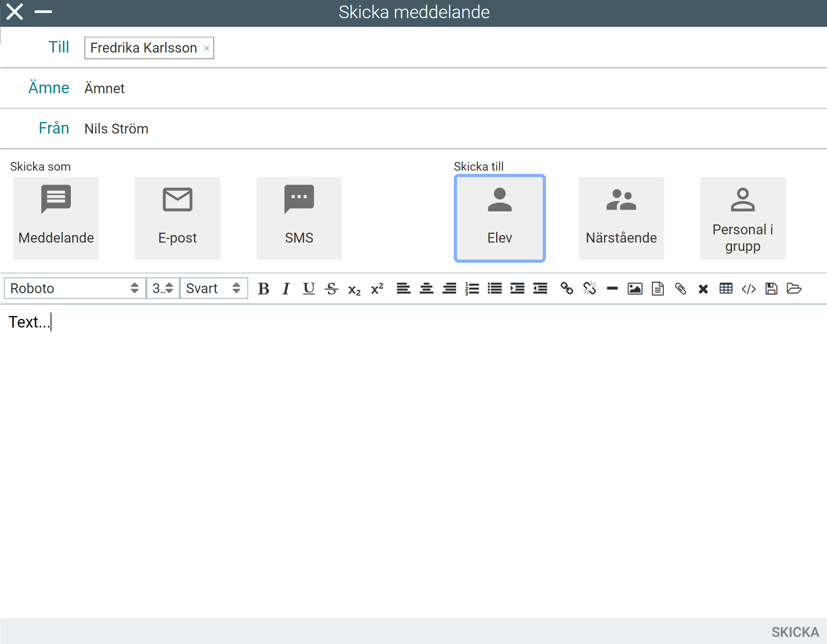Attach a file with paperclip
The width and height of the screenshot is (827, 644).
(x=680, y=289)
